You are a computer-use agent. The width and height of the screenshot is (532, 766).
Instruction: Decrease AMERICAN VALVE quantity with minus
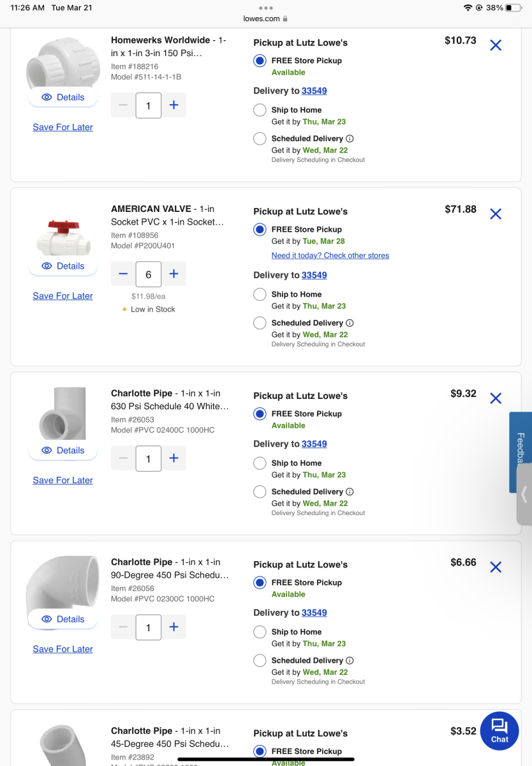point(123,274)
